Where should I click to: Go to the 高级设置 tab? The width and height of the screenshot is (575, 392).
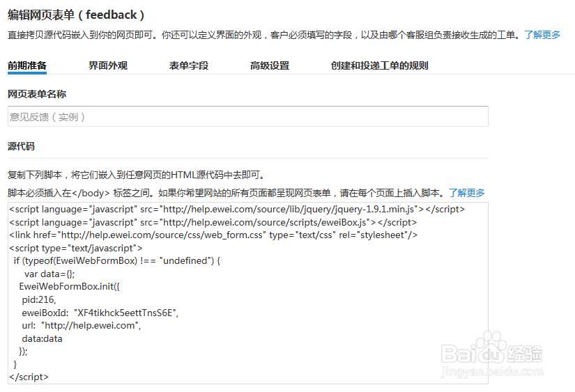[x=270, y=65]
